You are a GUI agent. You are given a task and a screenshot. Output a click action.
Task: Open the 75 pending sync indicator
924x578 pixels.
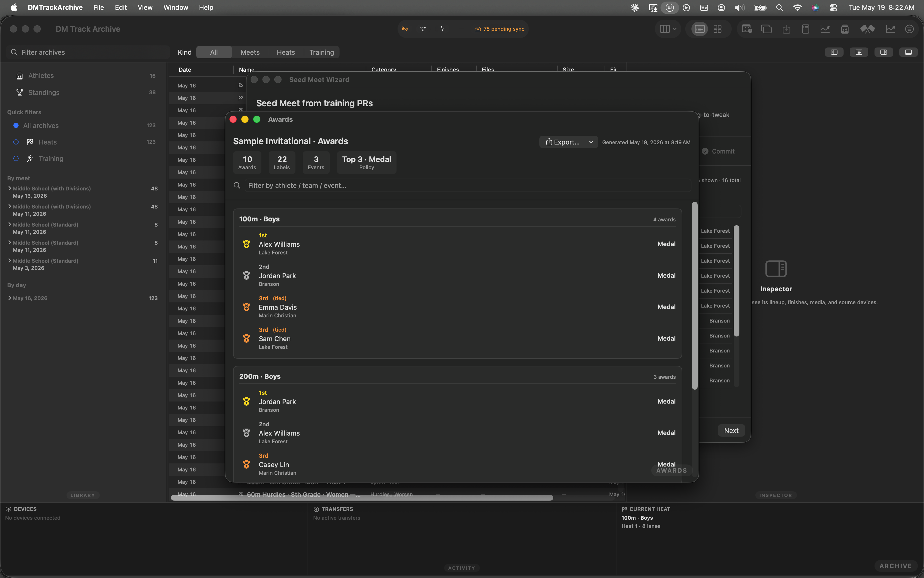[499, 29]
